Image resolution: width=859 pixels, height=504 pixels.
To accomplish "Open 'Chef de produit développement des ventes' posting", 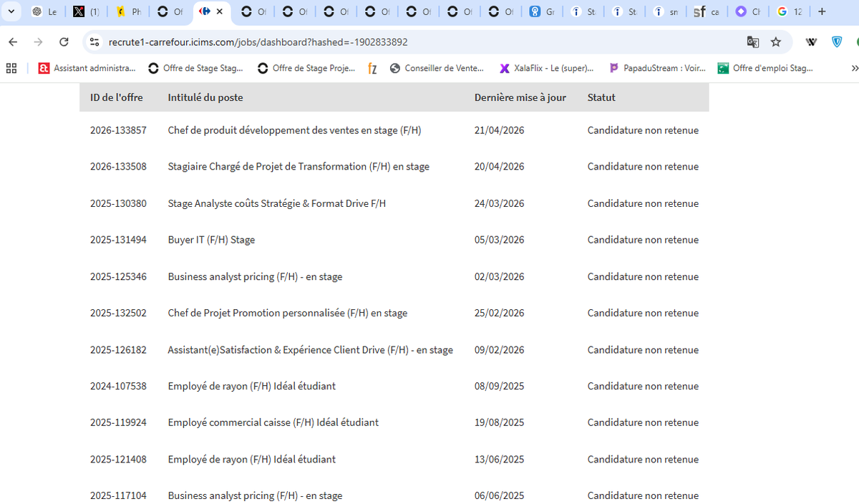I will [x=294, y=130].
